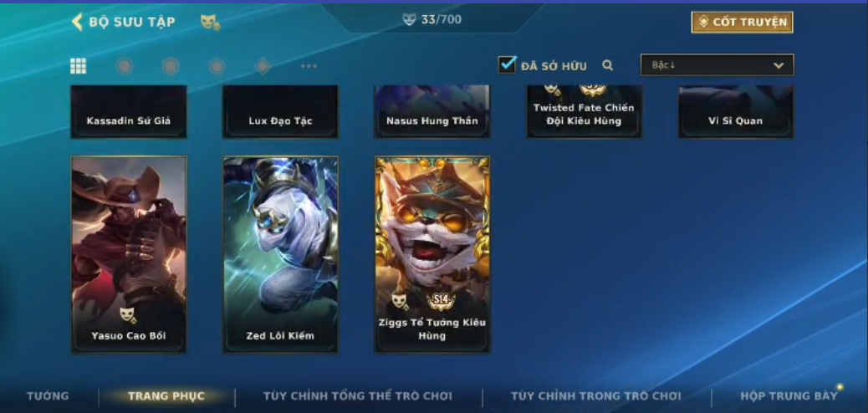Open the Tùy Chỉnh Trong Trò Chơi tab
The height and width of the screenshot is (413, 868).
click(x=595, y=395)
